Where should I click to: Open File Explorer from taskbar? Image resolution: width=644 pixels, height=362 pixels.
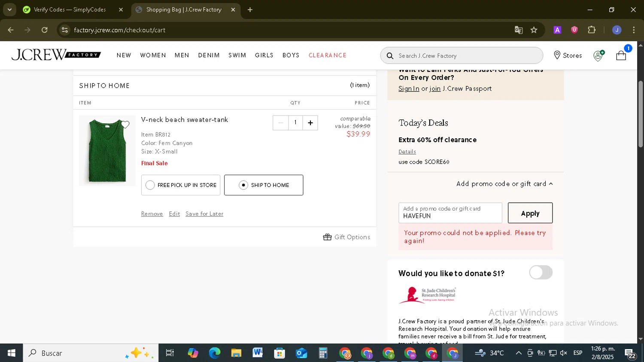(x=236, y=353)
